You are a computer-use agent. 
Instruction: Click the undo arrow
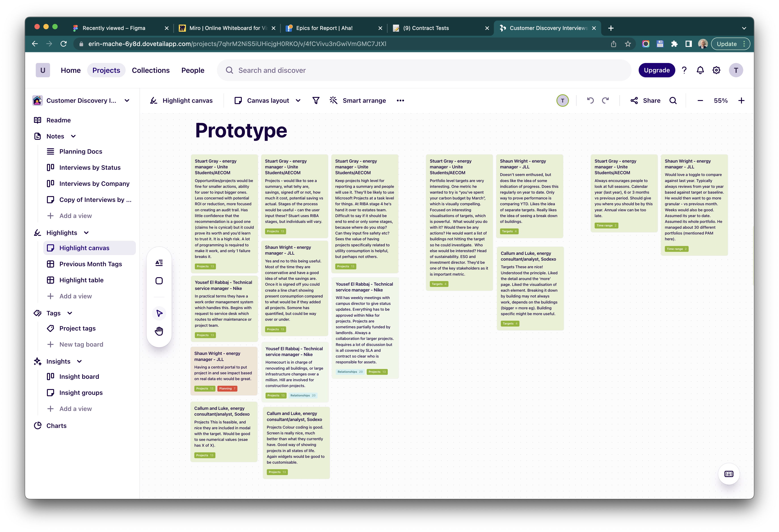click(x=590, y=101)
